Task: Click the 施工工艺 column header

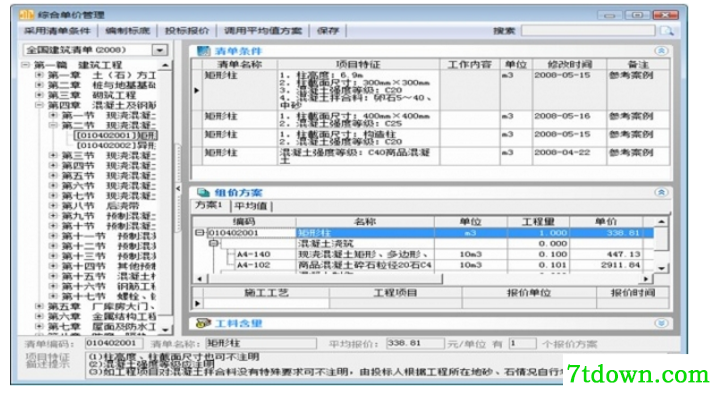Action: 266,292
